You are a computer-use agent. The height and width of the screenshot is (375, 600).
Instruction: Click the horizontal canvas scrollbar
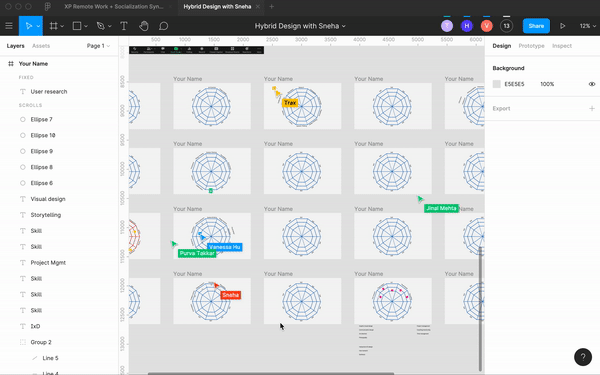(271, 373)
